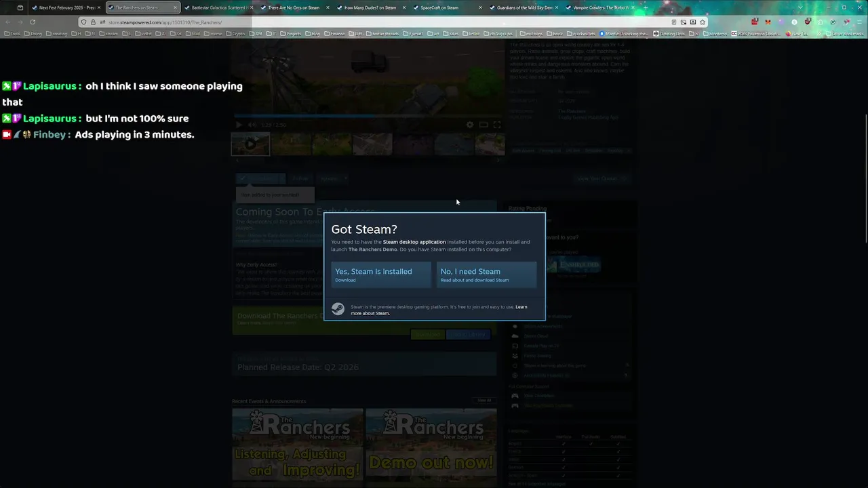Click the site shield tracking-protection icon
The width and height of the screenshot is (868, 488).
pos(84,22)
